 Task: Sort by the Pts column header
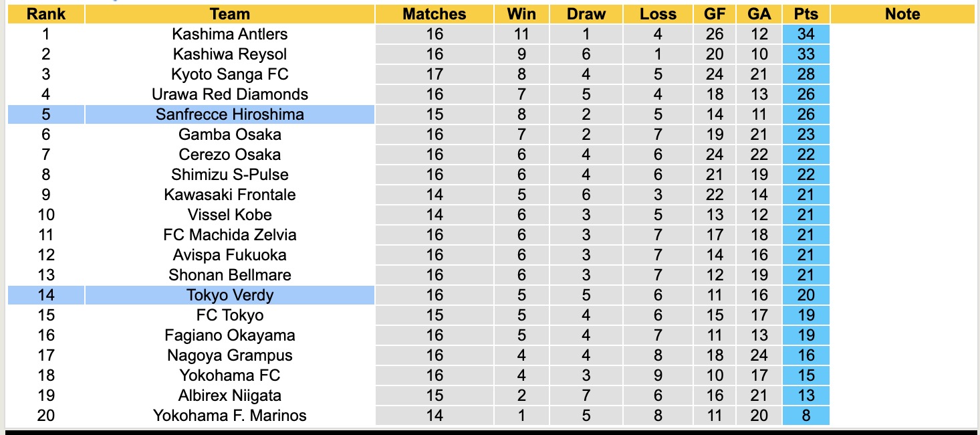point(806,14)
